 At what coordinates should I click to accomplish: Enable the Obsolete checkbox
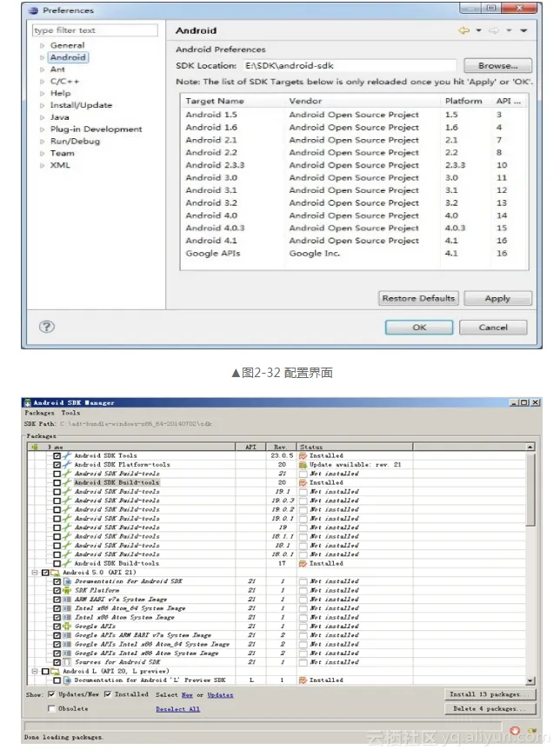click(51, 709)
